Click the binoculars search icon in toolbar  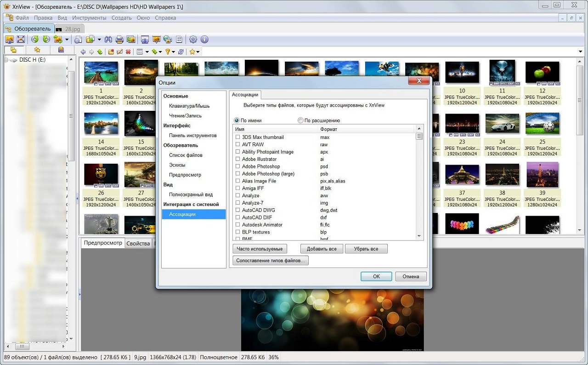coord(109,40)
